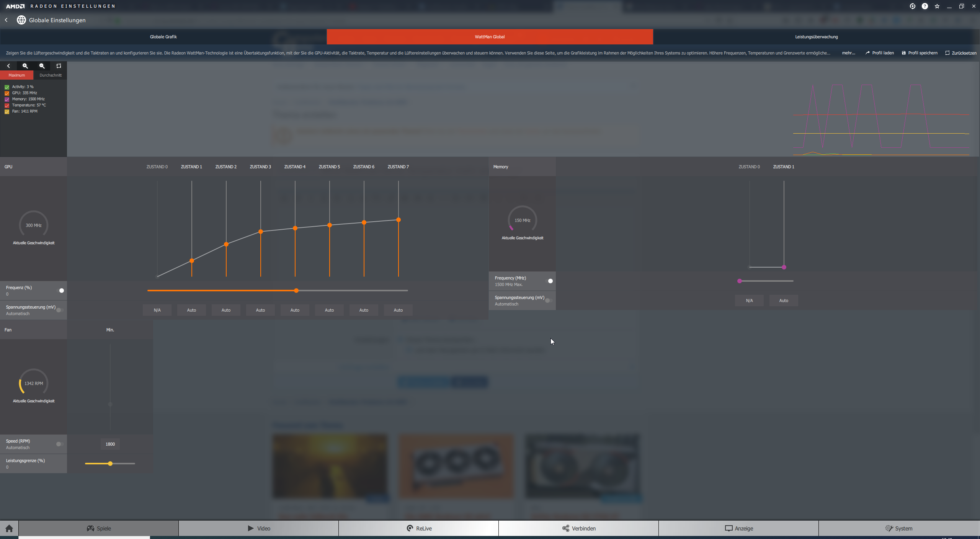Go to the Home icon in bottom bar
980x539 pixels.
(9, 528)
